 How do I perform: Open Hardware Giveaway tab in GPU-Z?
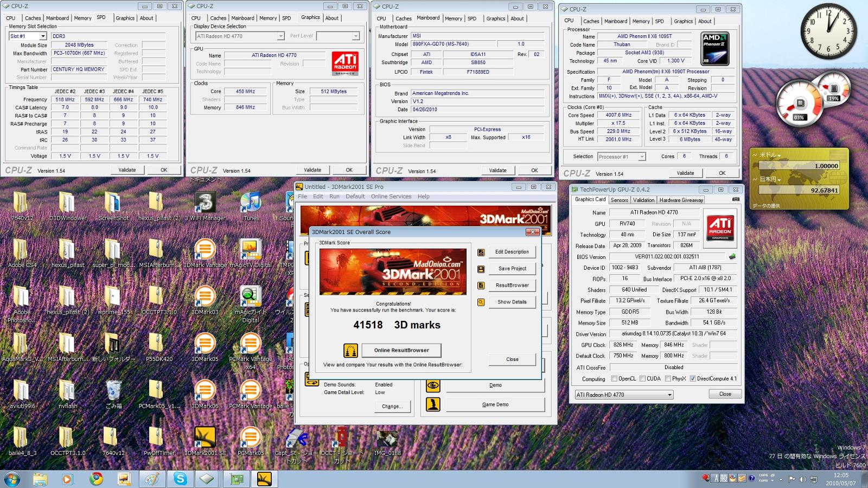pos(681,200)
